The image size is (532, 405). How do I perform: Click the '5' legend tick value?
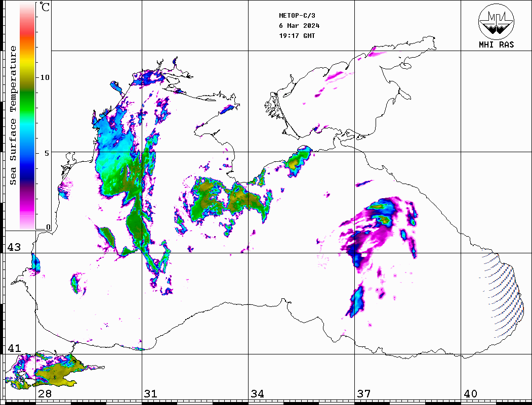48,153
